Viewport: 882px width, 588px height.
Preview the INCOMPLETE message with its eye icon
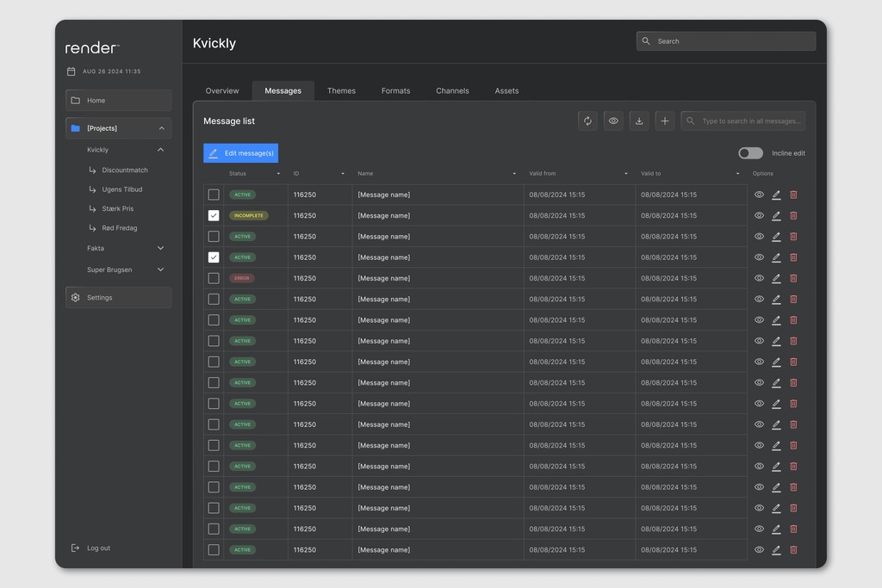pos(759,215)
